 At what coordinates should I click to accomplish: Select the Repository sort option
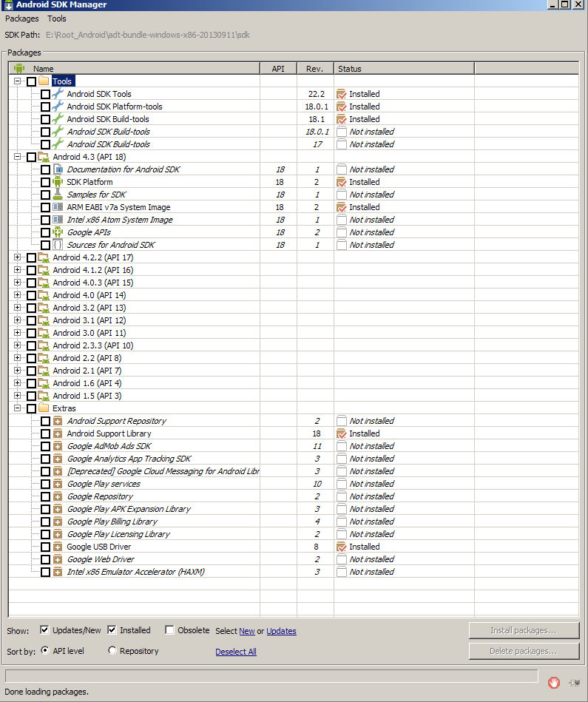[x=112, y=651]
